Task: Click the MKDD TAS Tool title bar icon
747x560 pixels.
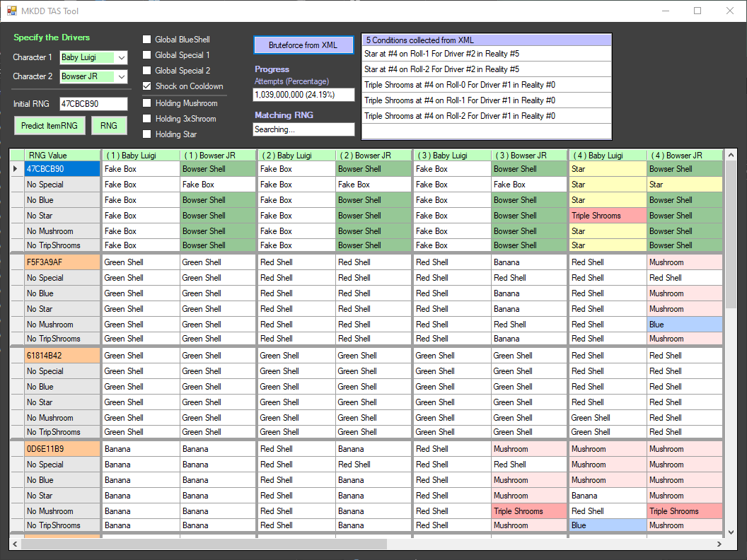Action: click(x=11, y=11)
